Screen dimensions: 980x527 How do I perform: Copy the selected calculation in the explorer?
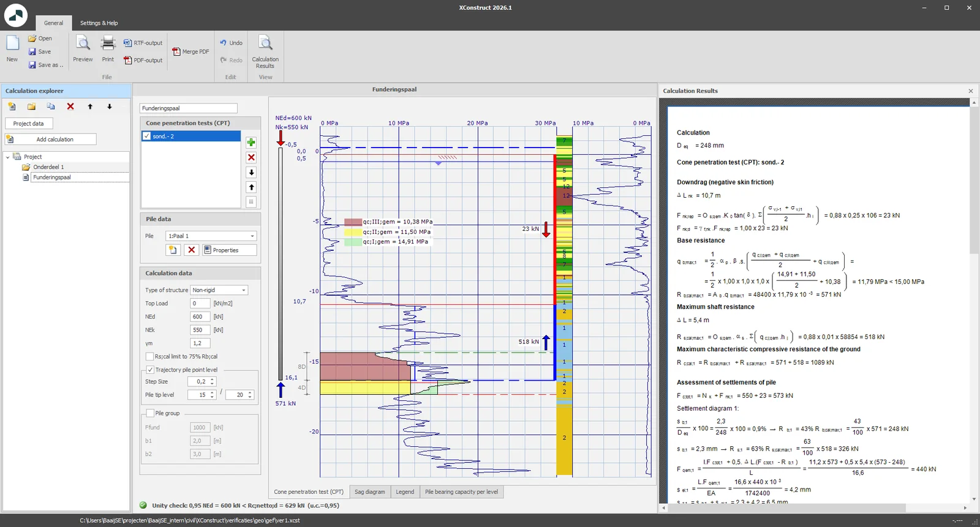(51, 107)
